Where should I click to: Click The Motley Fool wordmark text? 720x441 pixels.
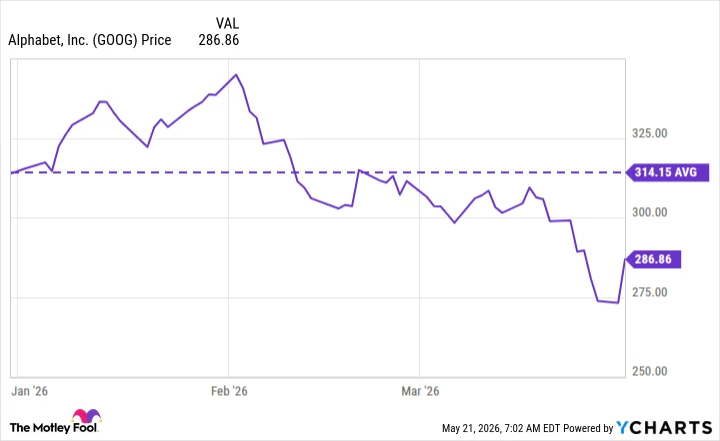point(54,428)
